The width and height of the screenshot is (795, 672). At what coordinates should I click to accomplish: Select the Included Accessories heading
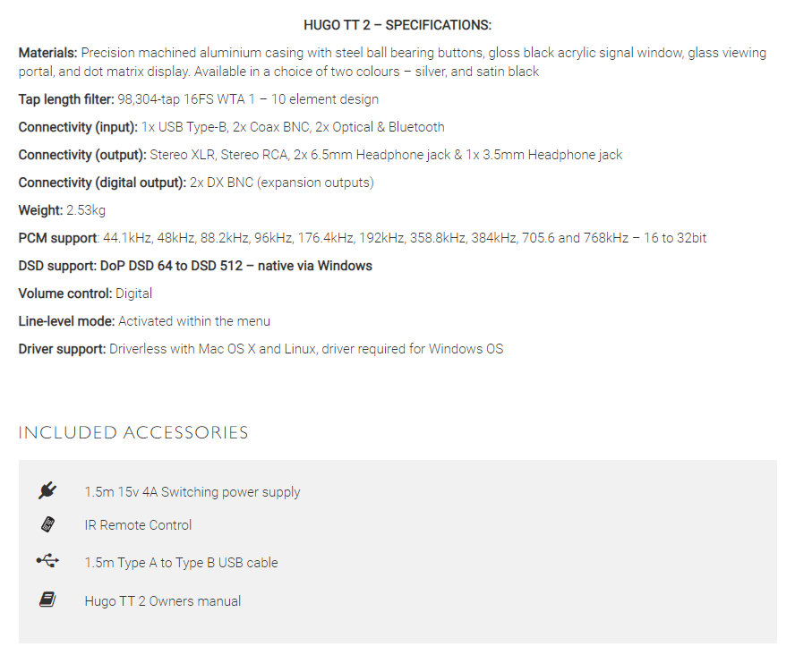pyautogui.click(x=133, y=433)
